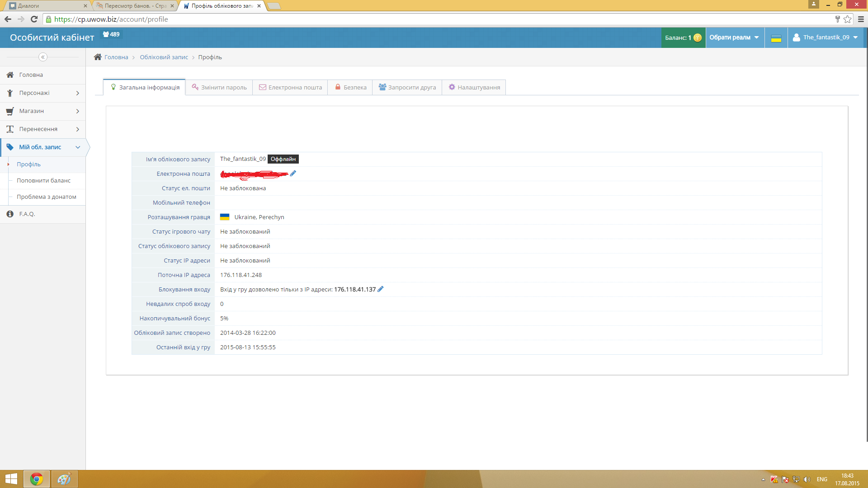Viewport: 868px width, 488px height.
Task: Open Paint from the Windows taskbar
Action: click(64, 479)
